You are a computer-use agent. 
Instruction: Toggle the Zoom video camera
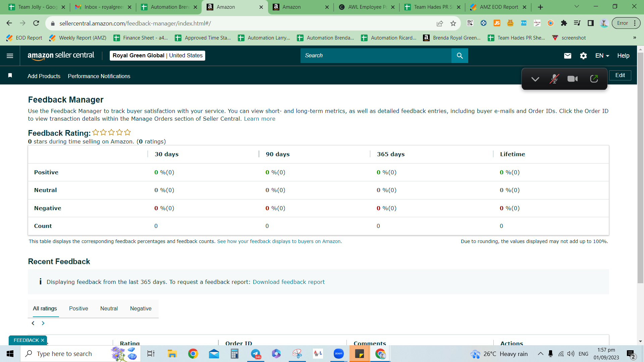(573, 79)
